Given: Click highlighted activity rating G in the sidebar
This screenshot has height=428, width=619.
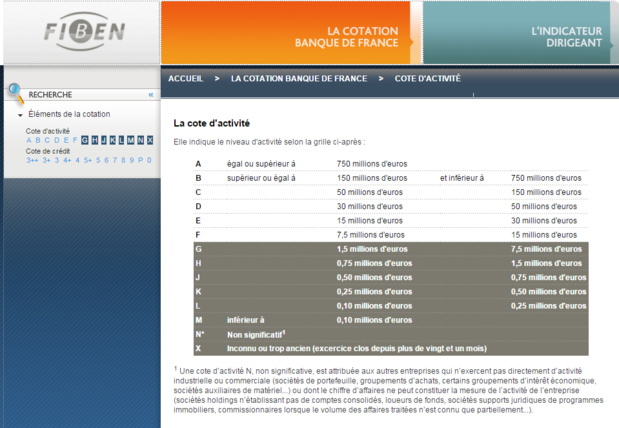Looking at the screenshot, I should 85,140.
